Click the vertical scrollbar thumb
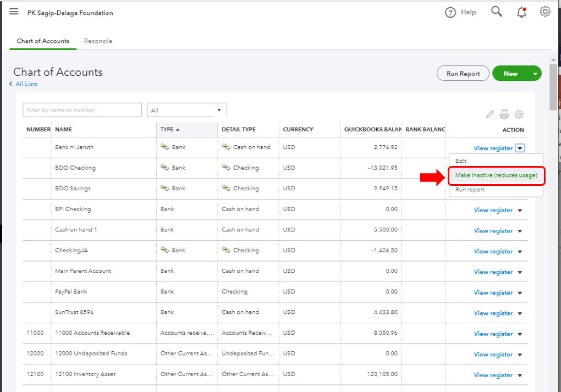Screen dimensions: 561x392 click(553, 87)
